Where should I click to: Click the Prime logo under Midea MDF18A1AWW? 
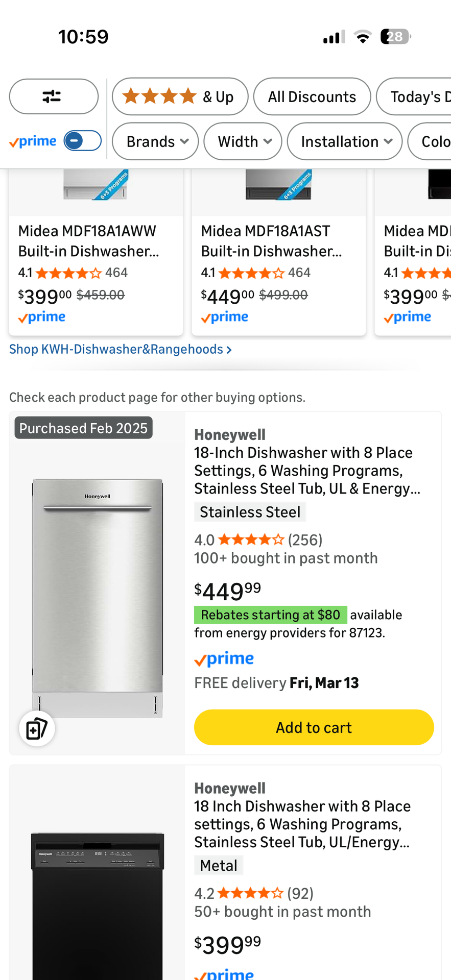pos(41,316)
